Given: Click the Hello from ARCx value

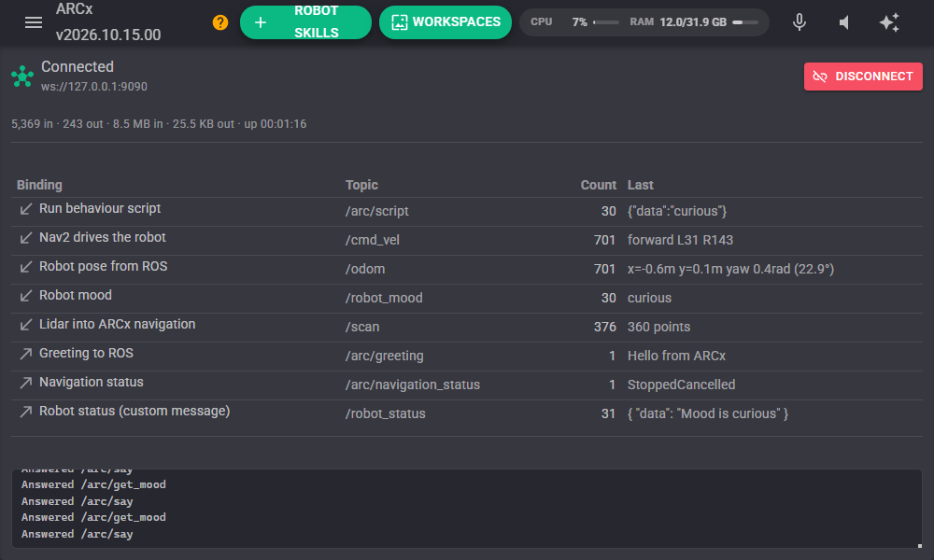Looking at the screenshot, I should pos(676,356).
